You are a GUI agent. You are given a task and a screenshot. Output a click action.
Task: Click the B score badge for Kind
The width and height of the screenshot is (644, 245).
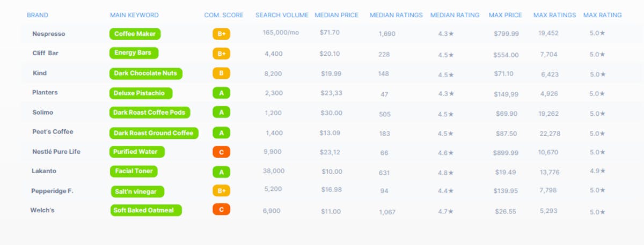click(221, 73)
